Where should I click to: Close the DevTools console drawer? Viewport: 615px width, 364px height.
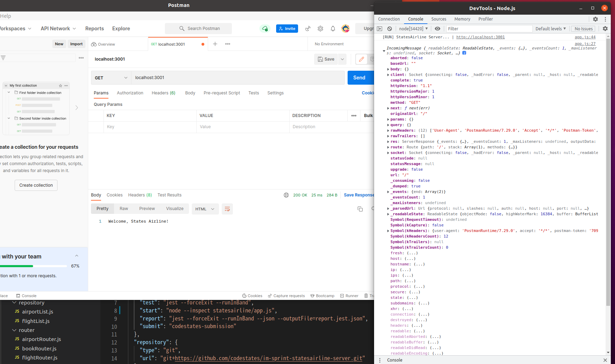pos(605,360)
